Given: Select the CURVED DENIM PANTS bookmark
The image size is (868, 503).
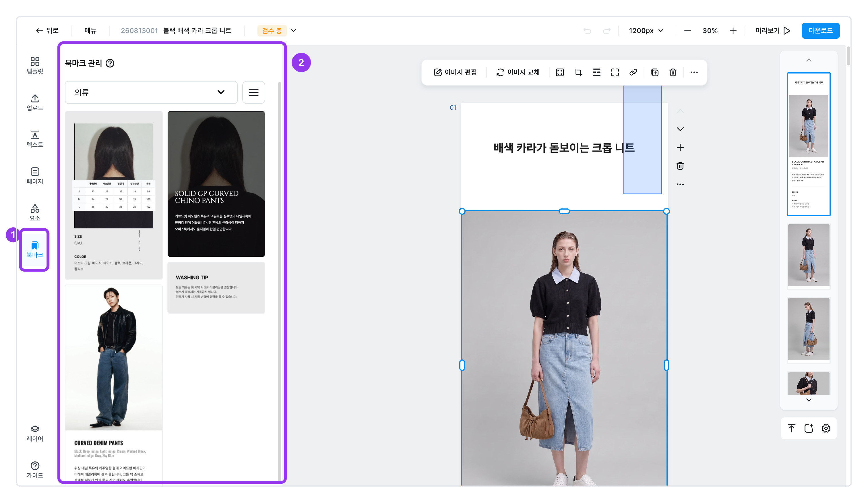Looking at the screenshot, I should coord(114,382).
